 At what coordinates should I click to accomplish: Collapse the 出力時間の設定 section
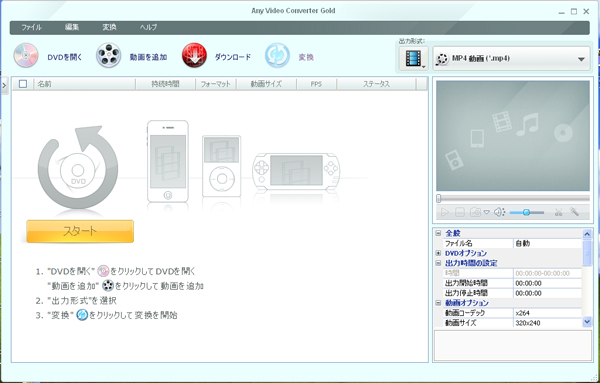pos(438,263)
